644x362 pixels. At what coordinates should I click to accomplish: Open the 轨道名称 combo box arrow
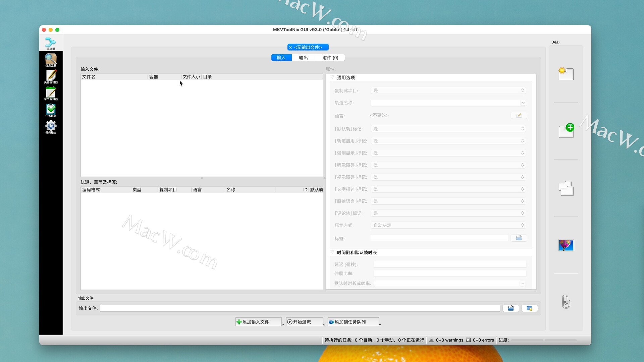pos(523,103)
